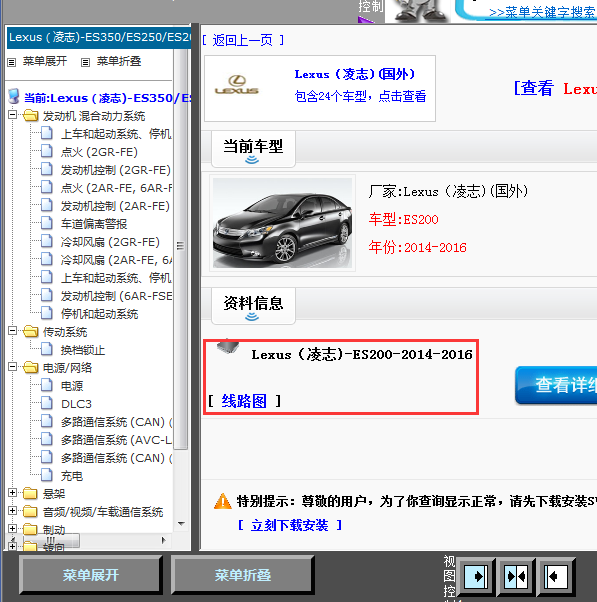Click the black Lexus car thumbnail
Viewport: 597px width, 602px height.
[282, 223]
